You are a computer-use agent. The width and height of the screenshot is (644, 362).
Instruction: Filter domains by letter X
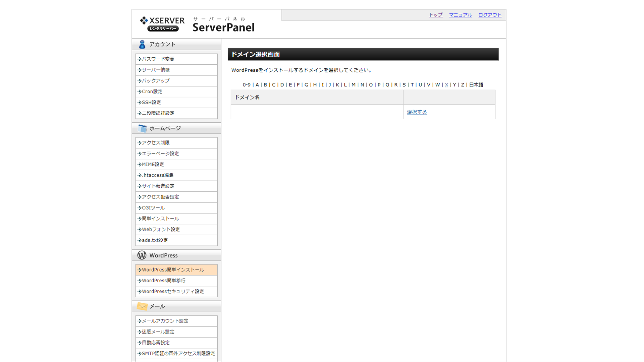pyautogui.click(x=446, y=85)
